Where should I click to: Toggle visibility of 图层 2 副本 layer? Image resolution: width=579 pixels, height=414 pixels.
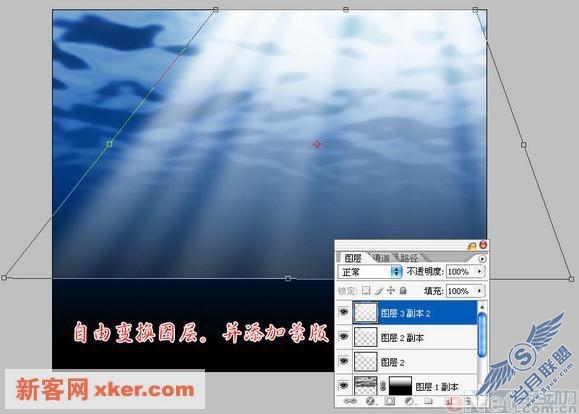(x=344, y=337)
